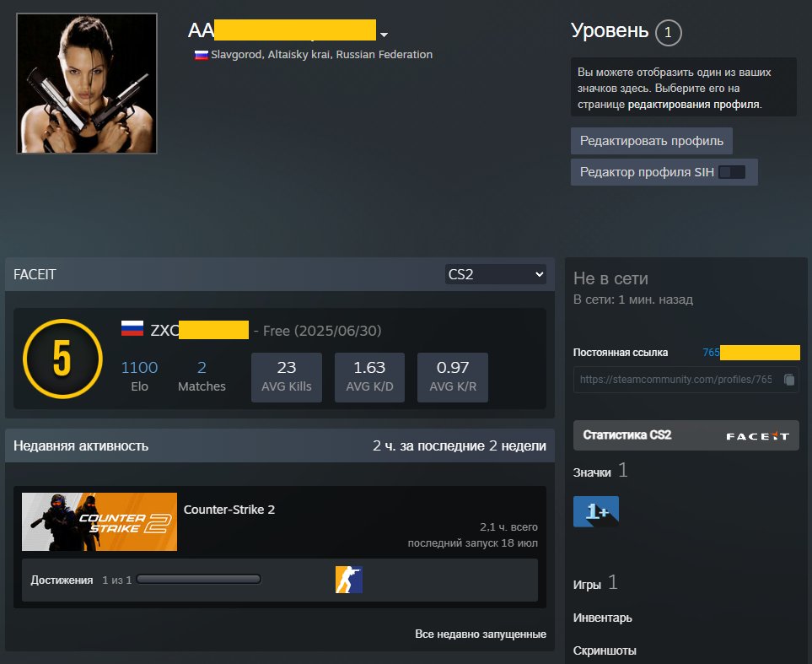The width and height of the screenshot is (812, 664).
Task: Click the Постоянная ссылка label
Action: coord(621,353)
